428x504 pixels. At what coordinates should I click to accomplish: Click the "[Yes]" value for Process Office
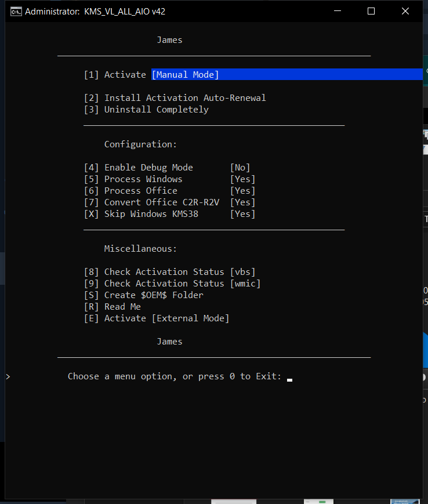[x=242, y=191]
